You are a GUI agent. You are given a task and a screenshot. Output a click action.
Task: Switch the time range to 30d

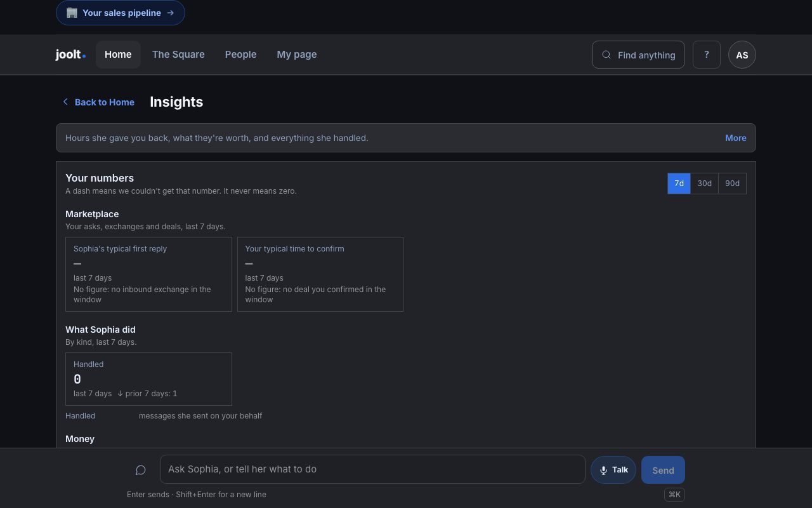pos(704,184)
